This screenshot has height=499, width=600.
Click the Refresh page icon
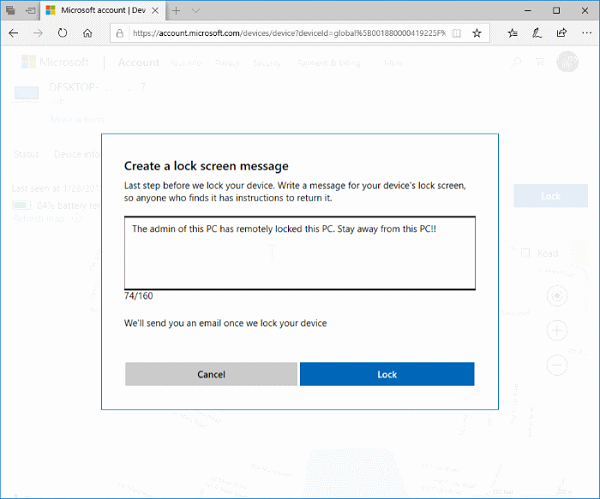coord(62,33)
